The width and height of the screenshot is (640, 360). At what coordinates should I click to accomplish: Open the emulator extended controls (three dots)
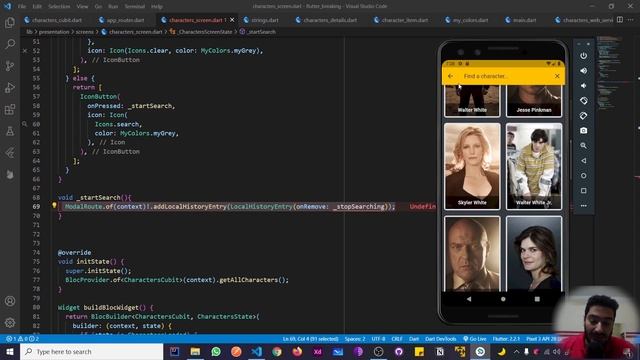584,206
